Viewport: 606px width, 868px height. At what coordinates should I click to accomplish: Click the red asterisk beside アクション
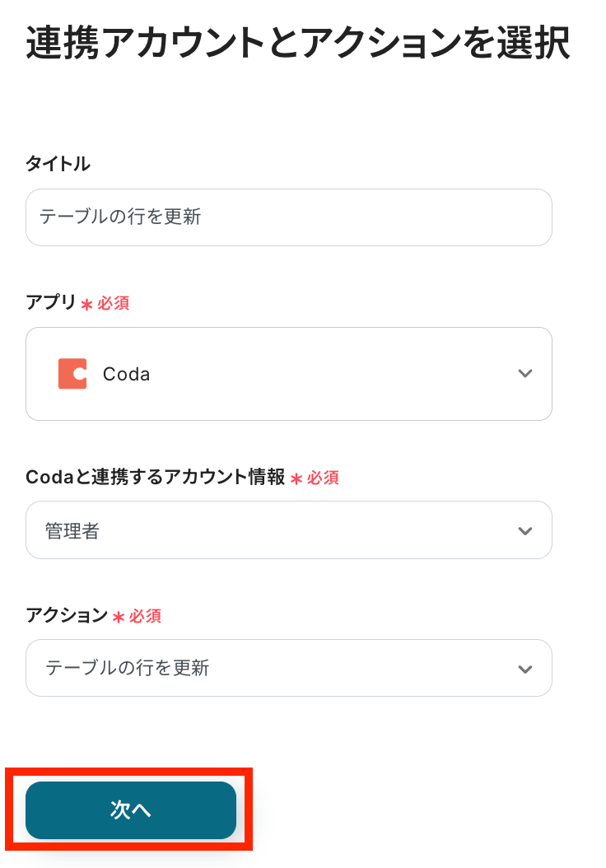click(118, 617)
